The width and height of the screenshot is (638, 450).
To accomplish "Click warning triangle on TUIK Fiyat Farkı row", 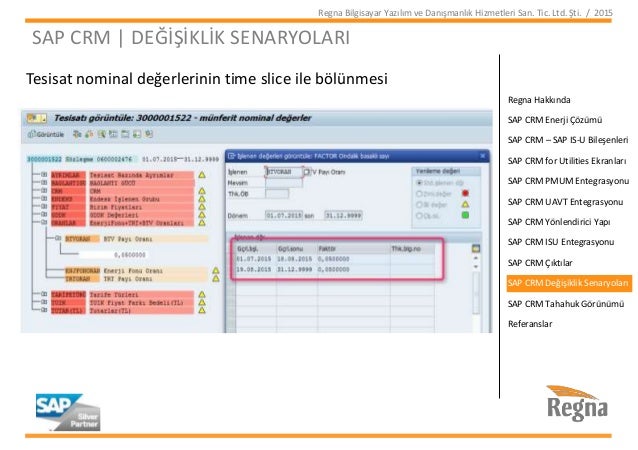I will (x=202, y=302).
